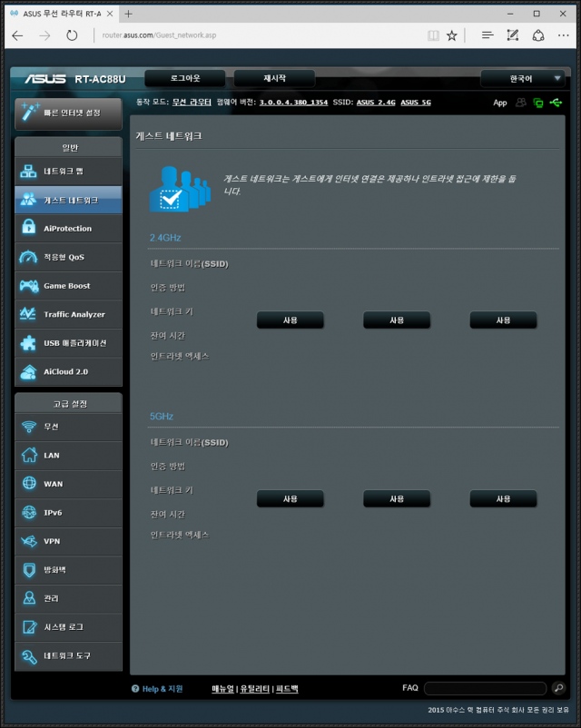
Task: Open AiProtection lock icon
Action: point(29,228)
